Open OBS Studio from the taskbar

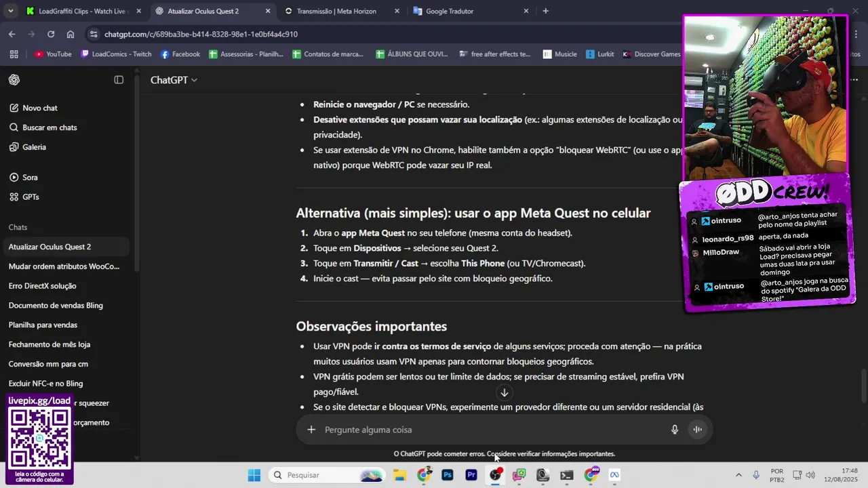tap(495, 475)
